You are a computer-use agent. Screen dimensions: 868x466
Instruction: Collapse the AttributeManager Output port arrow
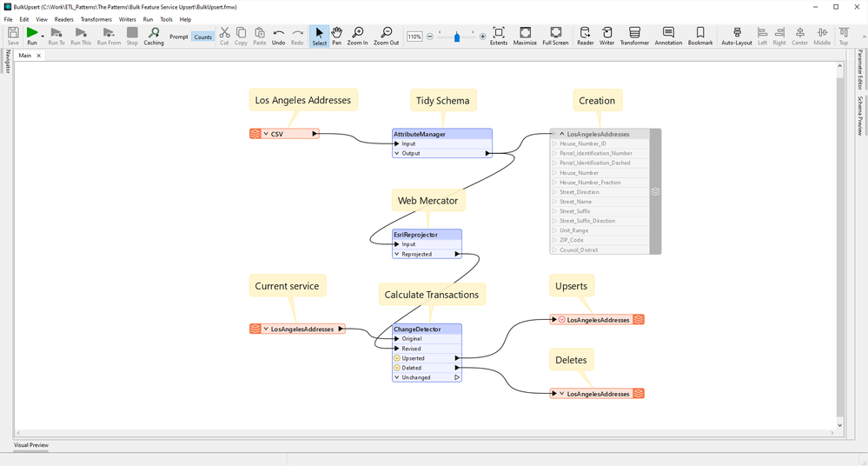click(x=397, y=154)
